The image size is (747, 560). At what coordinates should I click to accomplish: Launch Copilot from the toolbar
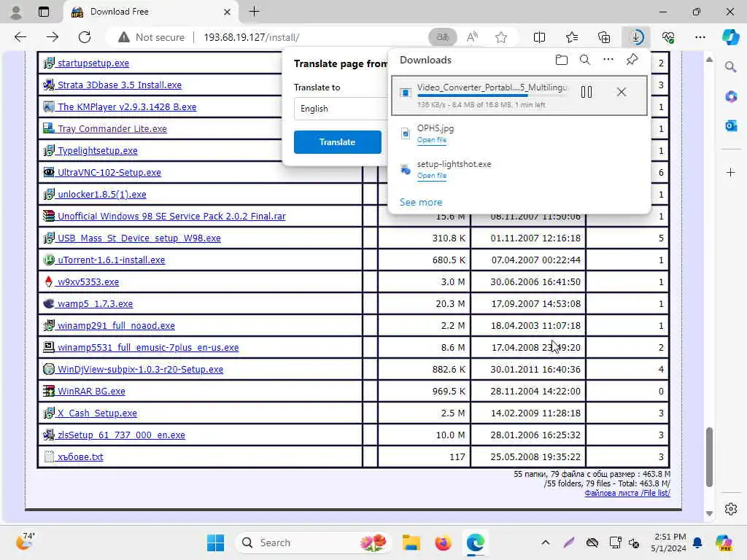click(x=730, y=37)
